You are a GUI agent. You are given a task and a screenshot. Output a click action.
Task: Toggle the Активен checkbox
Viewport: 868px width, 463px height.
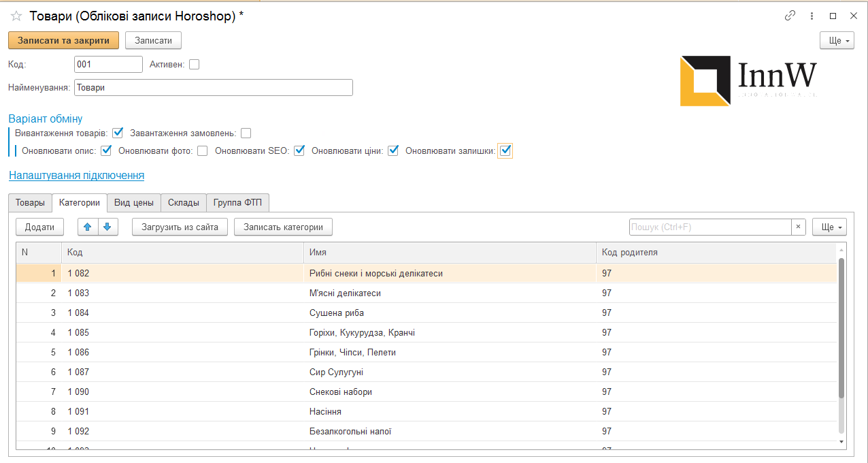pyautogui.click(x=195, y=65)
